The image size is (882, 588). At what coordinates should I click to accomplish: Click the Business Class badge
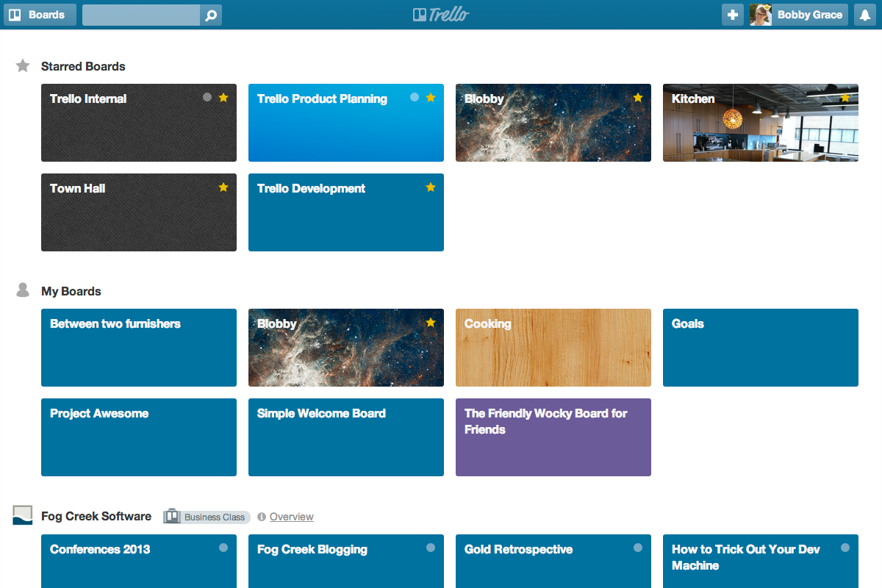coord(207,517)
